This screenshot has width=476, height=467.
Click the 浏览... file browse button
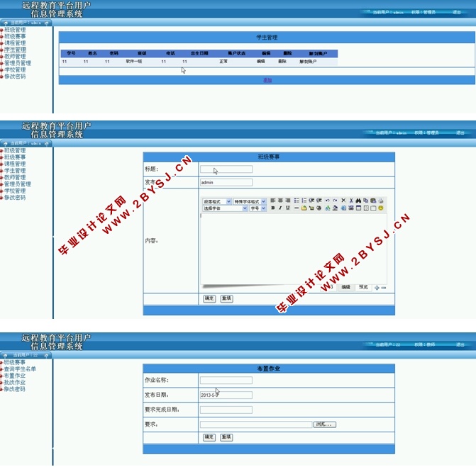point(324,424)
